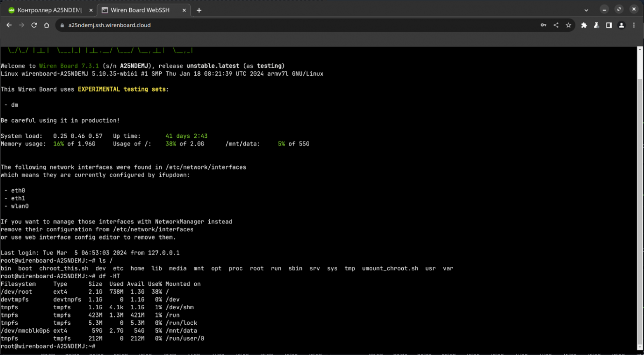This screenshot has width=644, height=355.
Task: Click the uptime value '41 days 2:43'
Action: tap(187, 136)
